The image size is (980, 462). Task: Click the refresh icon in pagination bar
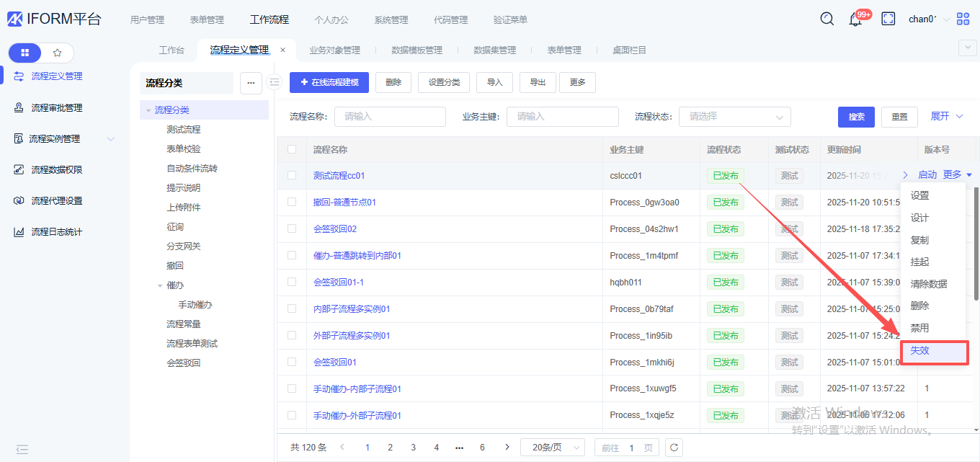[x=674, y=448]
